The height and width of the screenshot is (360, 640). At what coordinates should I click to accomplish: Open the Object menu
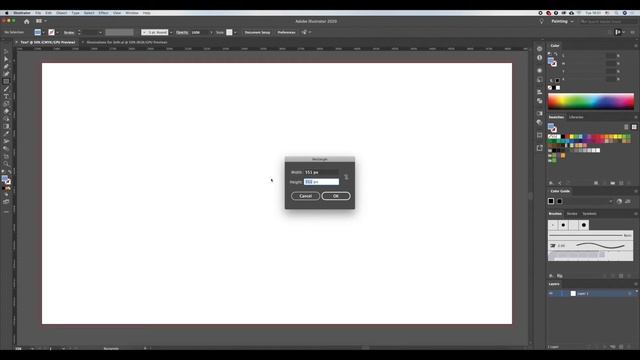(61, 13)
